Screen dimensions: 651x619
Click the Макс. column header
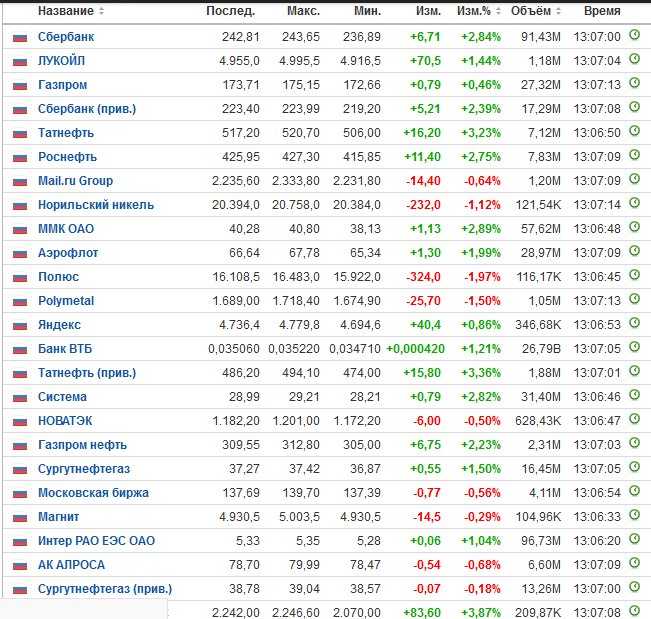303,11
